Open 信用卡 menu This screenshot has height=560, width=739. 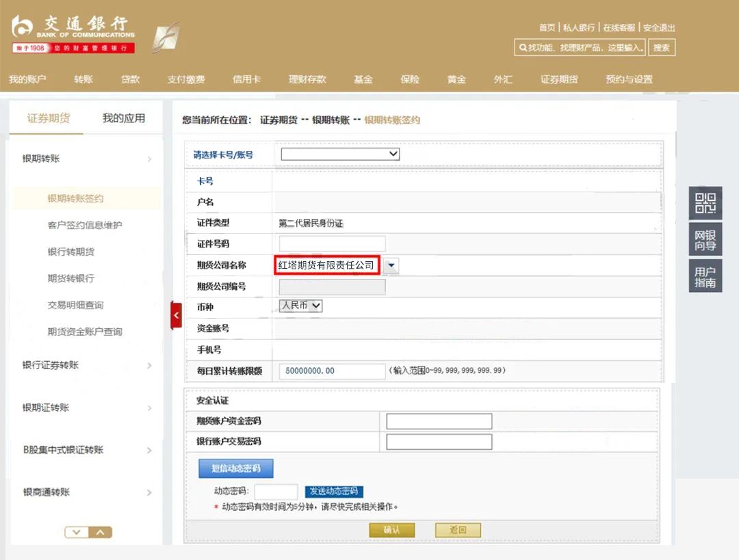tap(246, 79)
